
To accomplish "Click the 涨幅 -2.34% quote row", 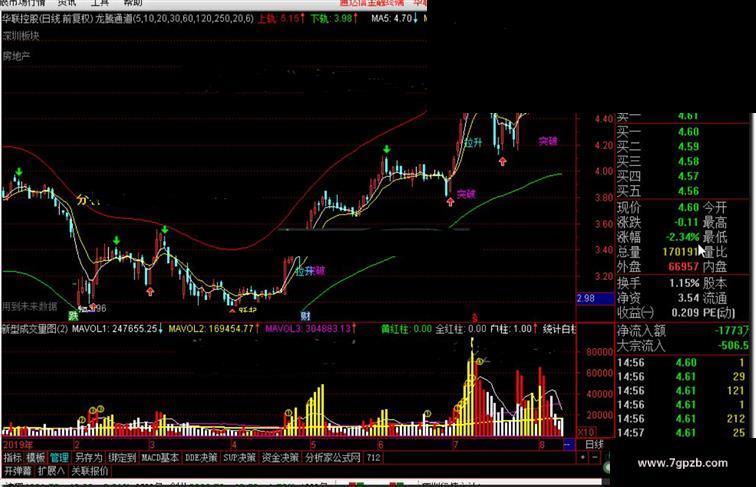I will (x=658, y=237).
